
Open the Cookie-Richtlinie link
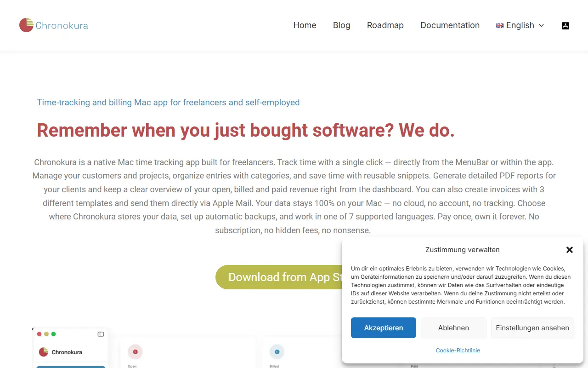point(458,351)
